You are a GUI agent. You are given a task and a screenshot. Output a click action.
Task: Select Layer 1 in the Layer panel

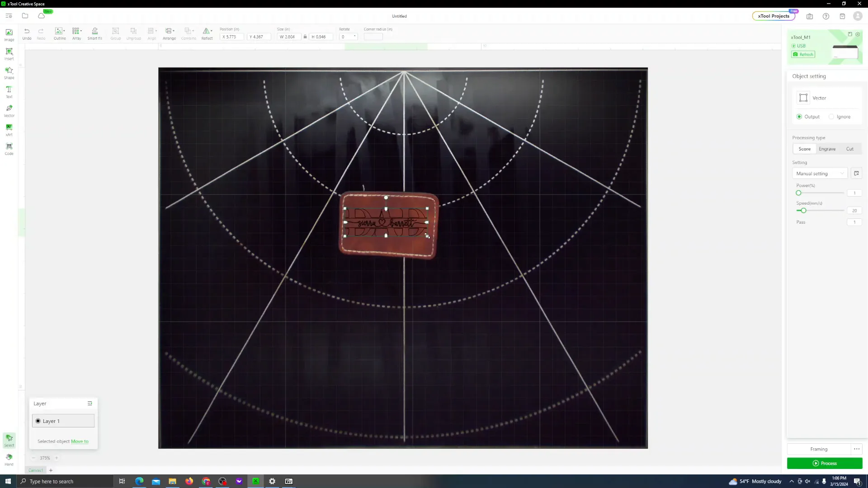pyautogui.click(x=63, y=421)
